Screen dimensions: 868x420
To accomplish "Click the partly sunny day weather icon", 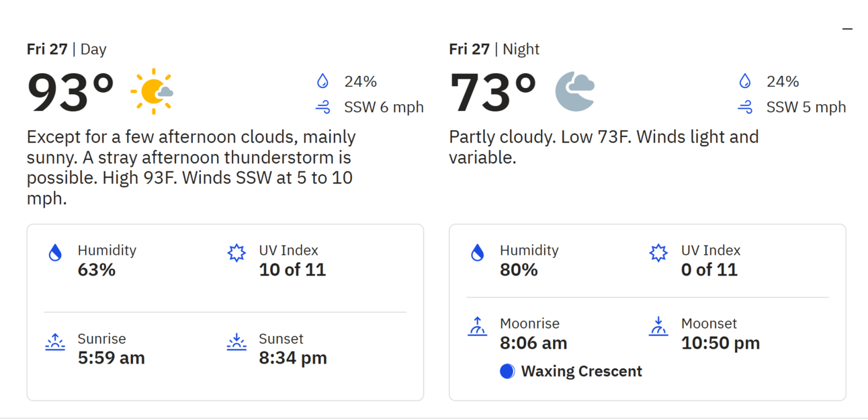I will click(x=153, y=91).
